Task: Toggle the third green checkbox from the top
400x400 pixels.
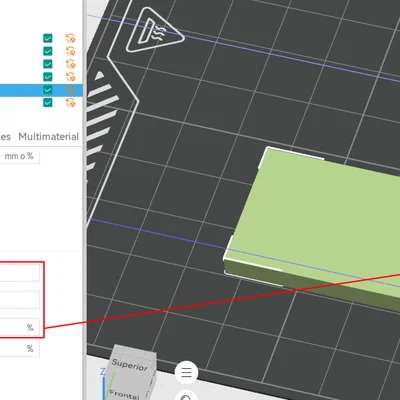Action: point(48,64)
